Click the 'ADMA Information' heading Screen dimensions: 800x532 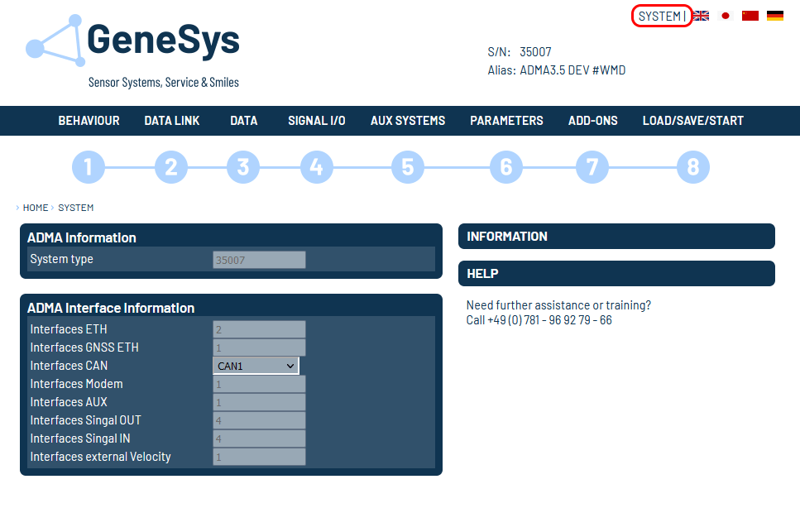82,237
